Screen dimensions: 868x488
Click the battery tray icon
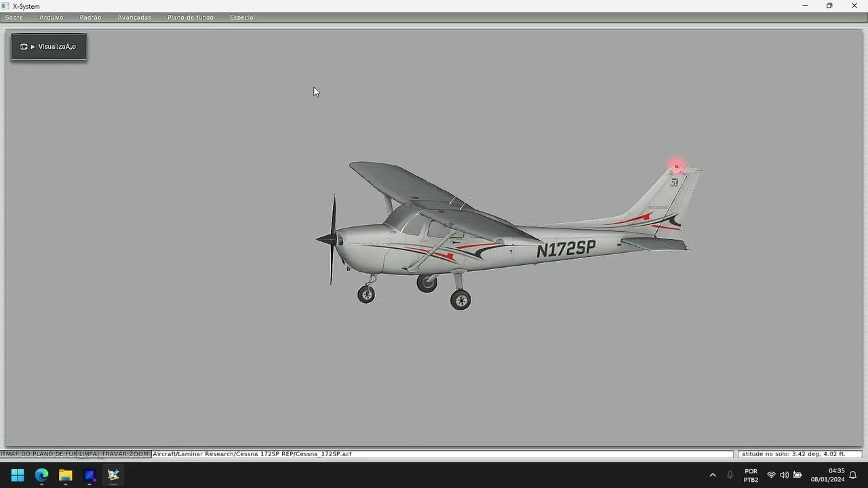[797, 475]
